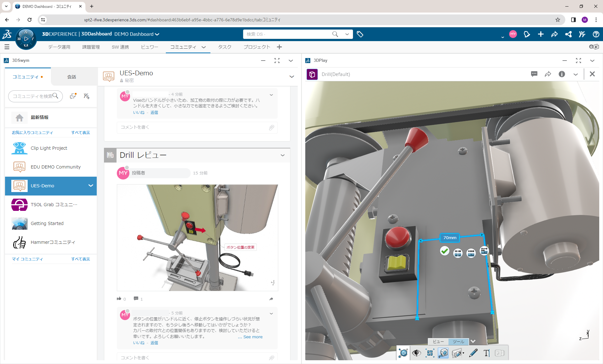Open more options chevron in 3DPlay header
This screenshot has width=603, height=364.
click(x=576, y=74)
